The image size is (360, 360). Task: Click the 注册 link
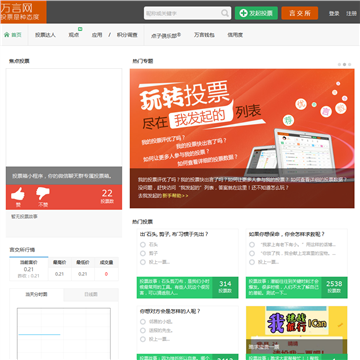351,14
